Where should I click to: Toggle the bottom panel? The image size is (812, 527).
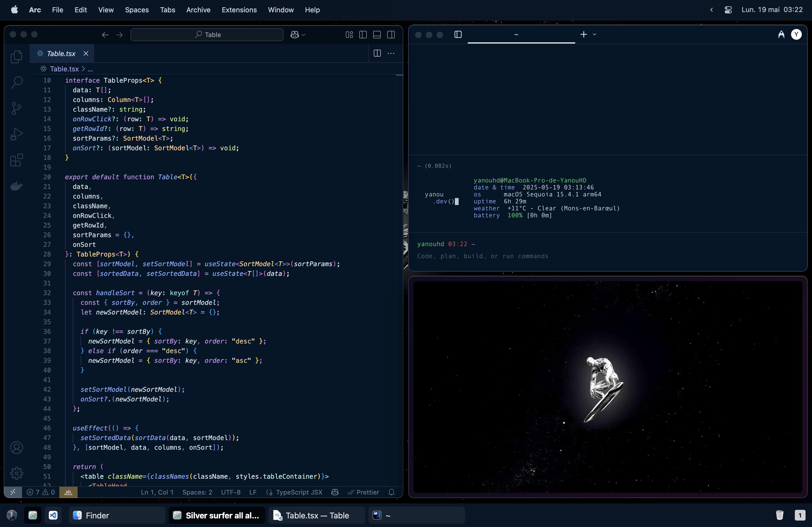click(377, 34)
